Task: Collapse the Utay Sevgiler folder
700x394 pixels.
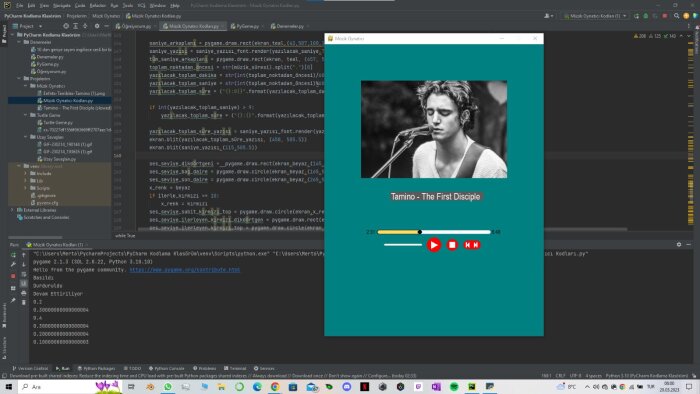Action: click(x=26, y=137)
